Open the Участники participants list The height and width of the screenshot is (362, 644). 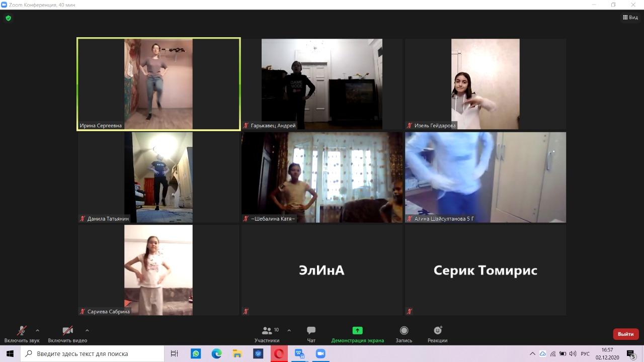coord(267,334)
